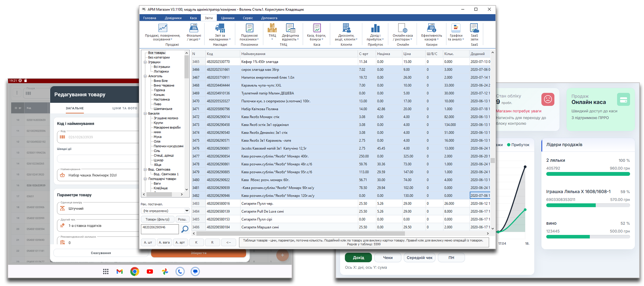Open the Invoice report truck icon
The width and height of the screenshot is (644, 286).
(220, 28)
